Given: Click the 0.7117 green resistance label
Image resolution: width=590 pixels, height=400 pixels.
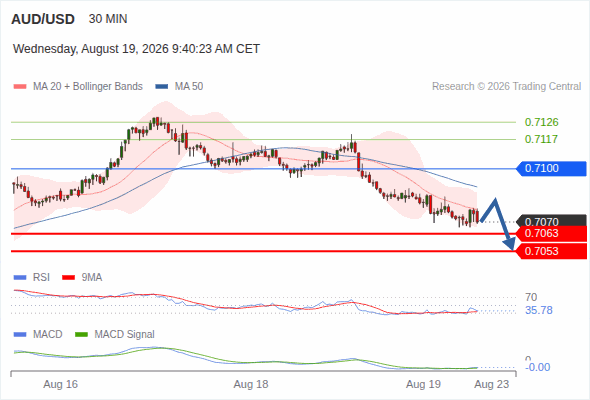Looking at the screenshot, I should coord(541,139).
